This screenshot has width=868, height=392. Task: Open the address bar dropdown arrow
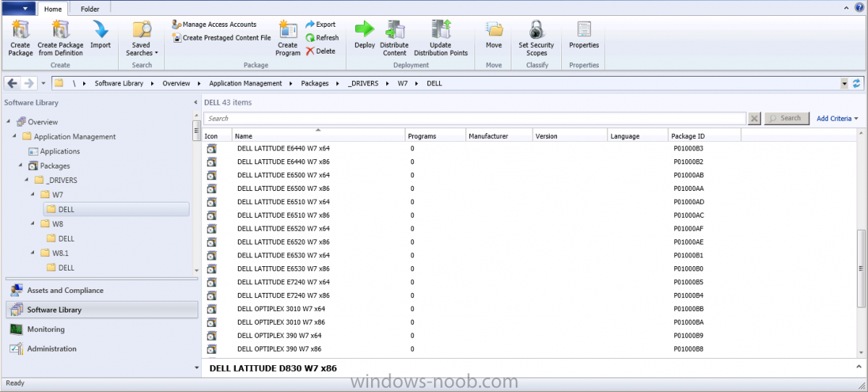pyautogui.click(x=844, y=84)
